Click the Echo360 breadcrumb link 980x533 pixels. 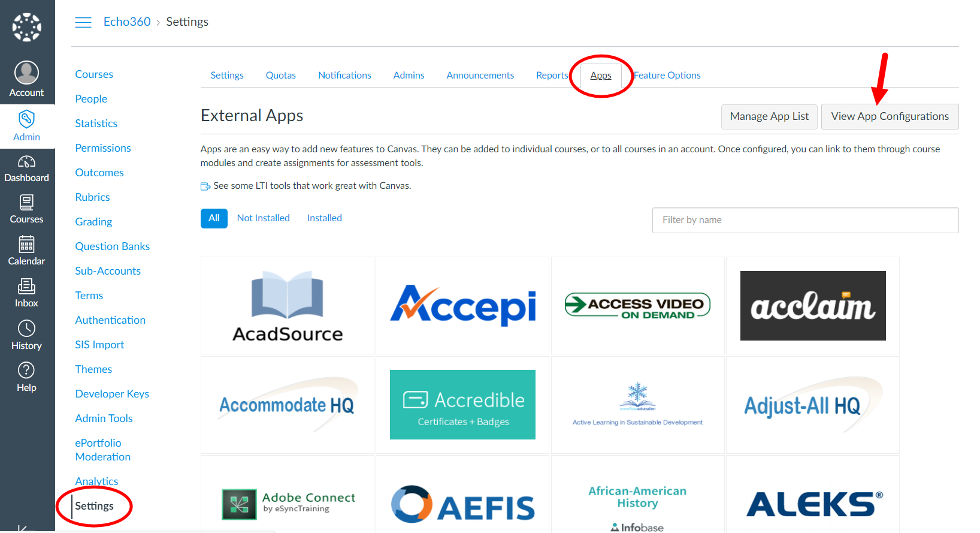127,22
